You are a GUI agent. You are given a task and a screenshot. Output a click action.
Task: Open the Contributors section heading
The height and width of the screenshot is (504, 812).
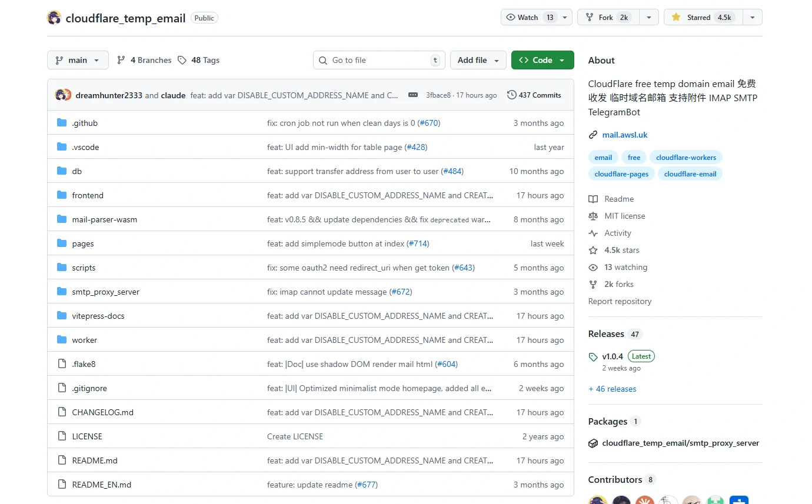click(x=615, y=480)
